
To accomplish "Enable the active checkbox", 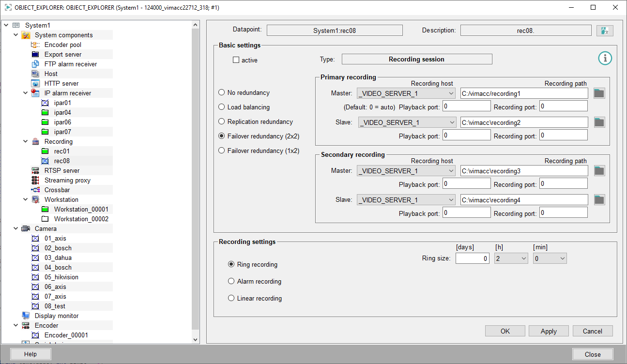I will 236,60.
